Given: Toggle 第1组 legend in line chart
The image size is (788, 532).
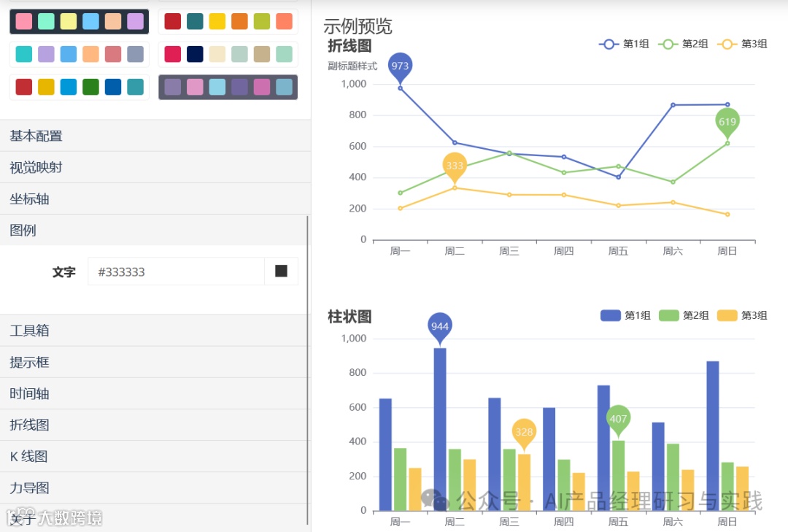Looking at the screenshot, I should coord(624,45).
